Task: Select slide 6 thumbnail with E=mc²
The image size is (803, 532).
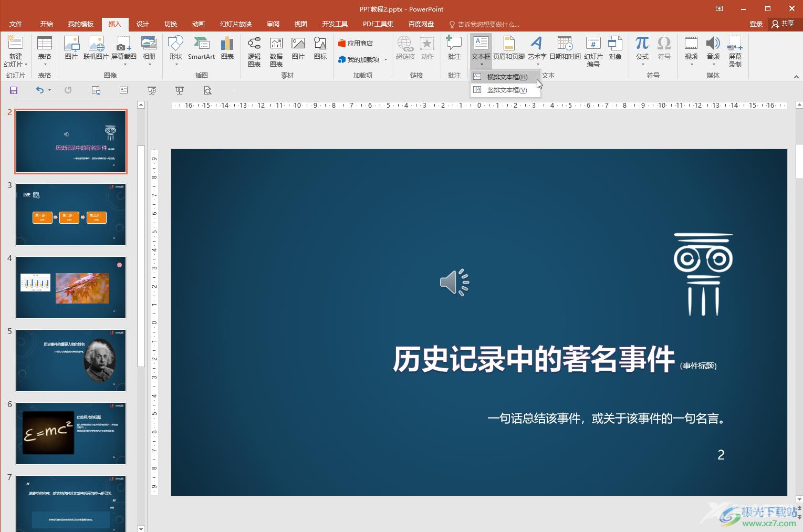Action: point(71,433)
